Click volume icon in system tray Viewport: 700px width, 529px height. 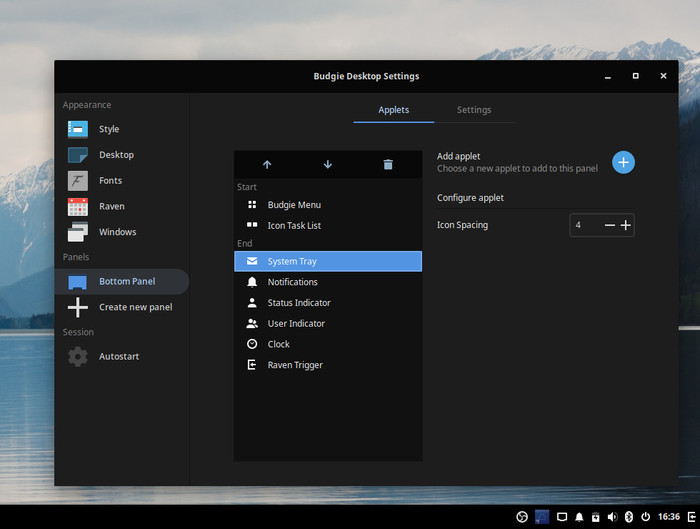pyautogui.click(x=612, y=517)
